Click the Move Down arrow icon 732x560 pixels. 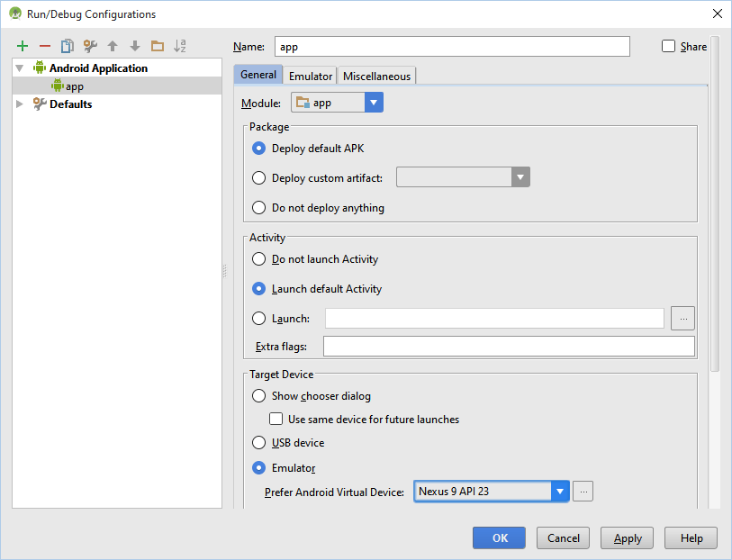pyautogui.click(x=135, y=46)
